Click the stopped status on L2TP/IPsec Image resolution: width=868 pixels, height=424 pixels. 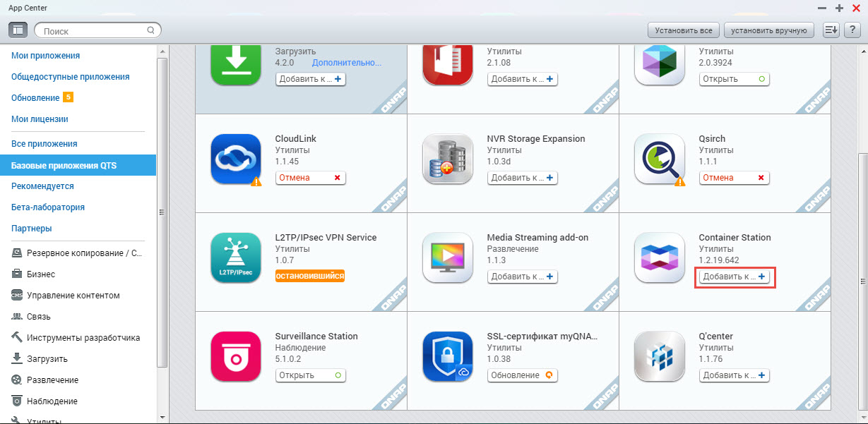point(310,276)
